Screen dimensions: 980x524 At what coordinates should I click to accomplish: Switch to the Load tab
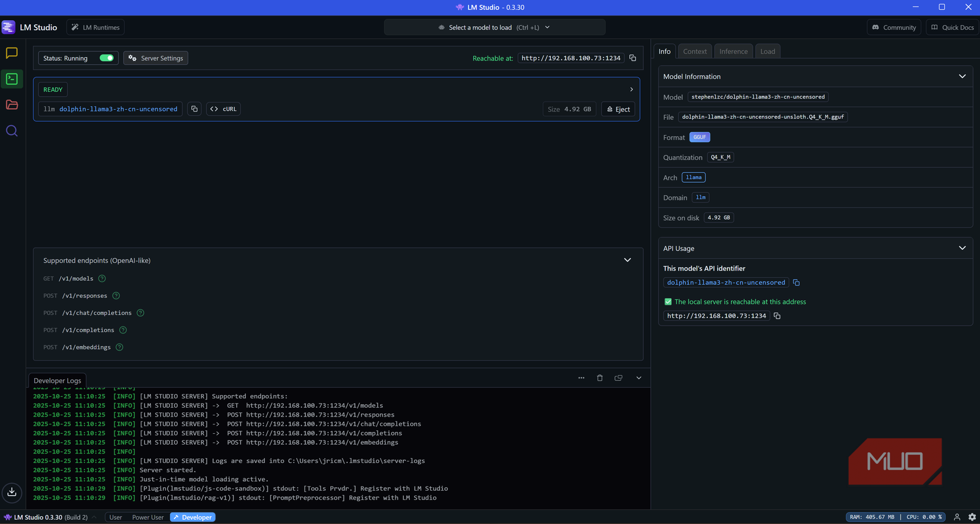click(767, 52)
